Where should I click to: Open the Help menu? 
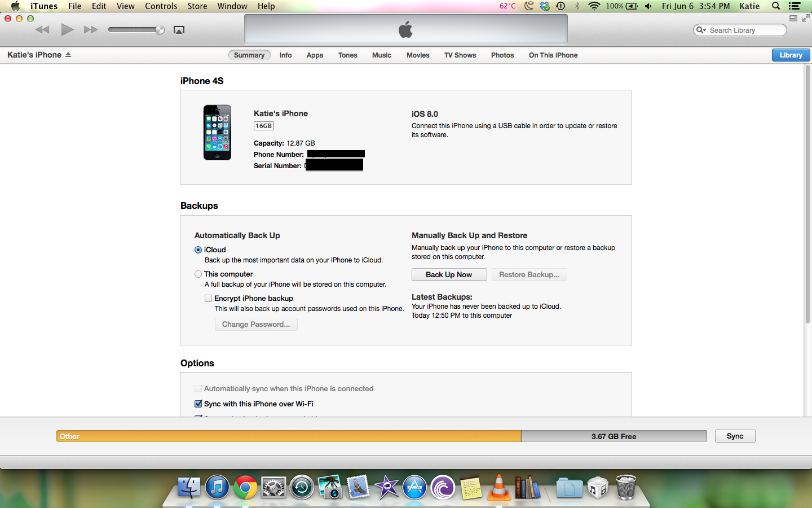point(266,6)
